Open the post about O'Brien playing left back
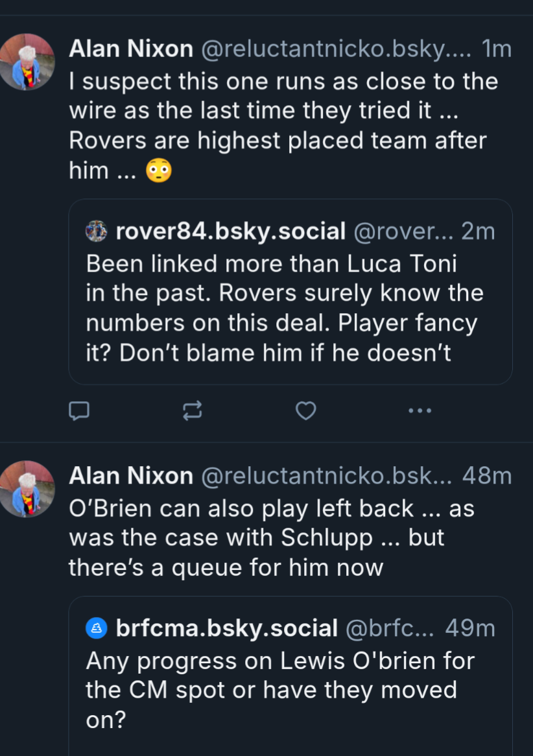Screen dimensions: 533x756 (x=271, y=538)
